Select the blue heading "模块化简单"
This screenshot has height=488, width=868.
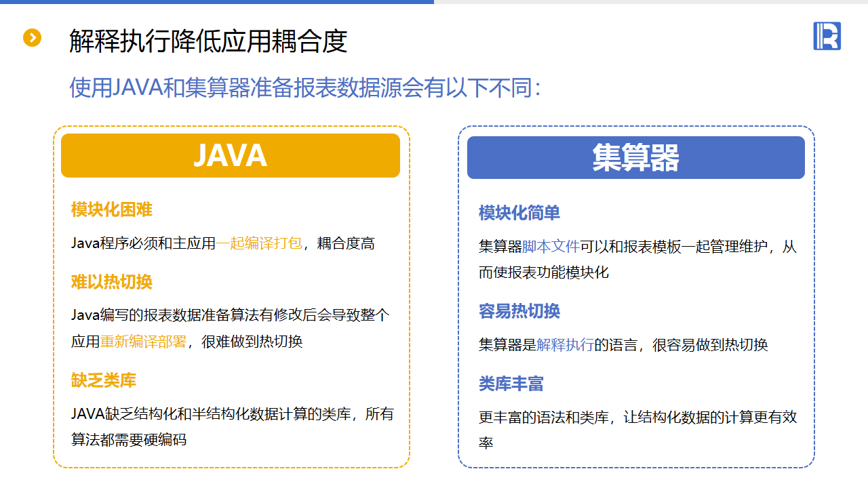point(519,213)
